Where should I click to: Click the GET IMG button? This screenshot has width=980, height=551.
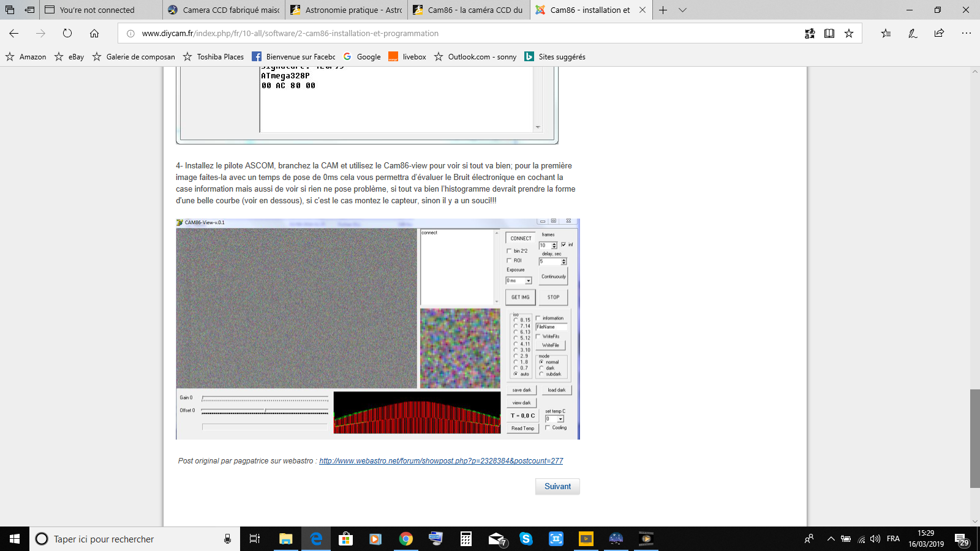(x=521, y=298)
